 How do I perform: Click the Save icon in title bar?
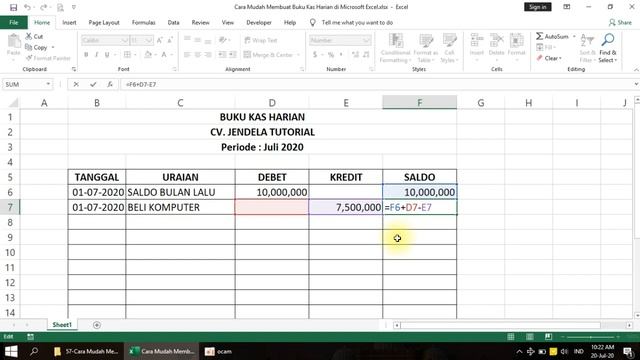(13, 7)
